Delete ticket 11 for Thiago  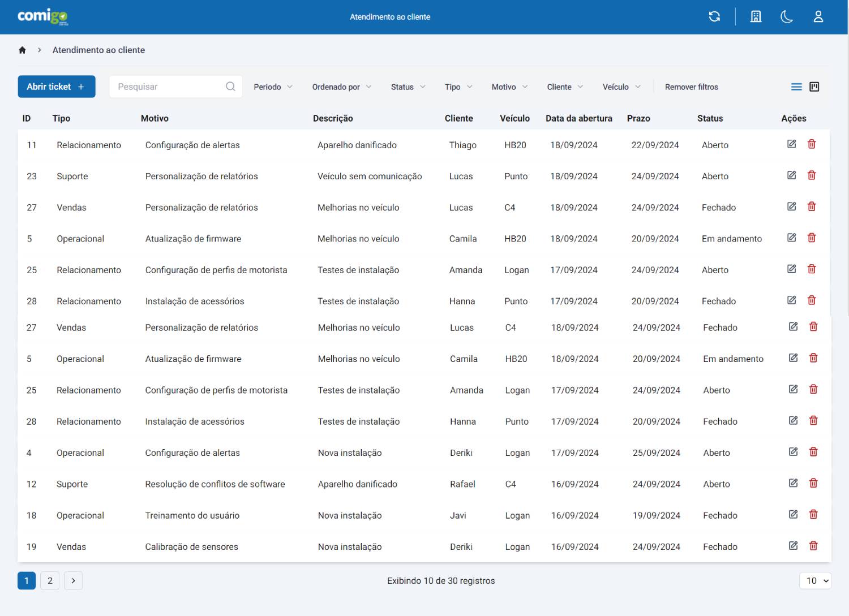point(812,144)
